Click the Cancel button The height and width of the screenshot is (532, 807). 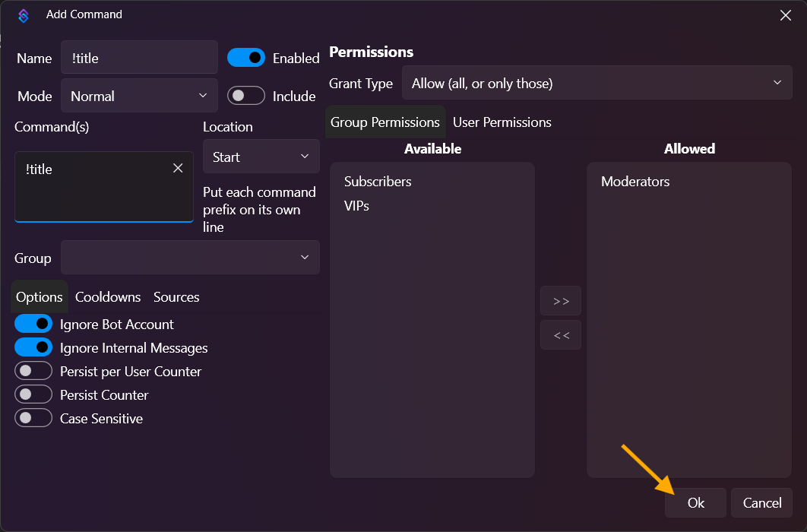761,503
